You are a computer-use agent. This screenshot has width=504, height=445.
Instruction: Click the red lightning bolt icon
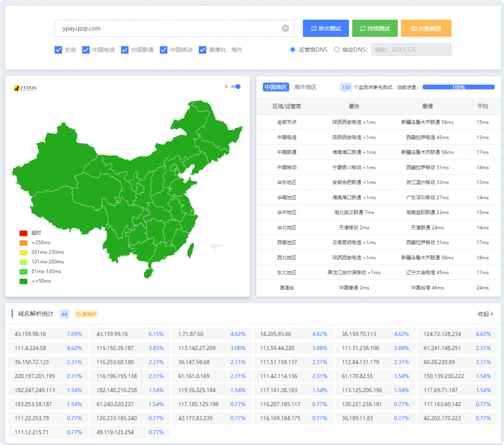[x=226, y=87]
